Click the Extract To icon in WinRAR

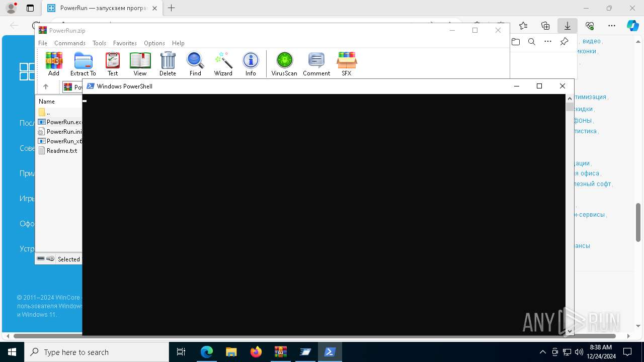[83, 64]
